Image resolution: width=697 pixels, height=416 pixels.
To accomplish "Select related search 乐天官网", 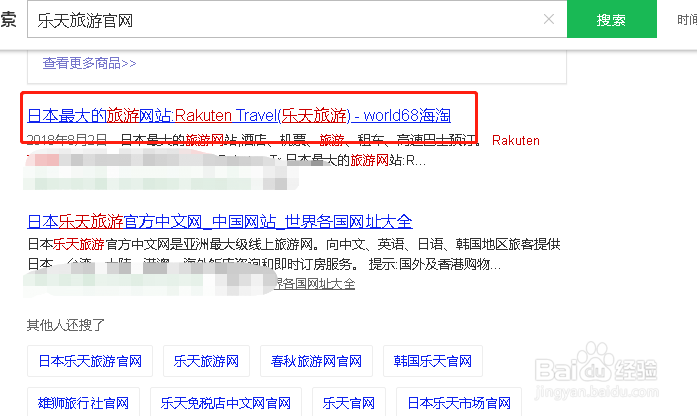I will coord(349,403).
